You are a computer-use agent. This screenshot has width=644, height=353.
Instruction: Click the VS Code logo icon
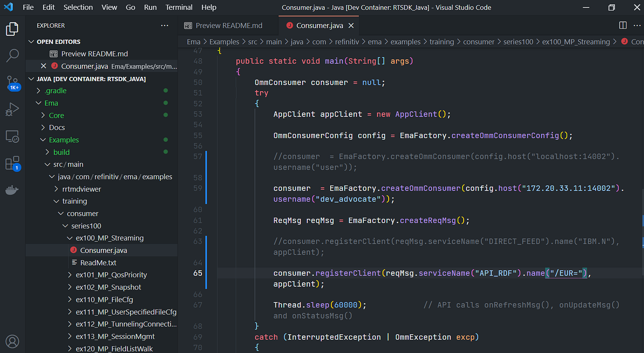click(x=8, y=7)
